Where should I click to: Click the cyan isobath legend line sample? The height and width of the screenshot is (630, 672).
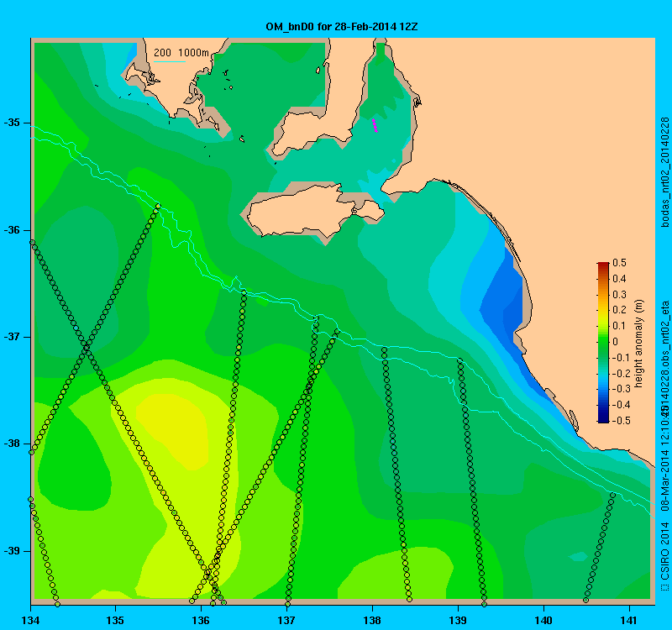pyautogui.click(x=170, y=61)
